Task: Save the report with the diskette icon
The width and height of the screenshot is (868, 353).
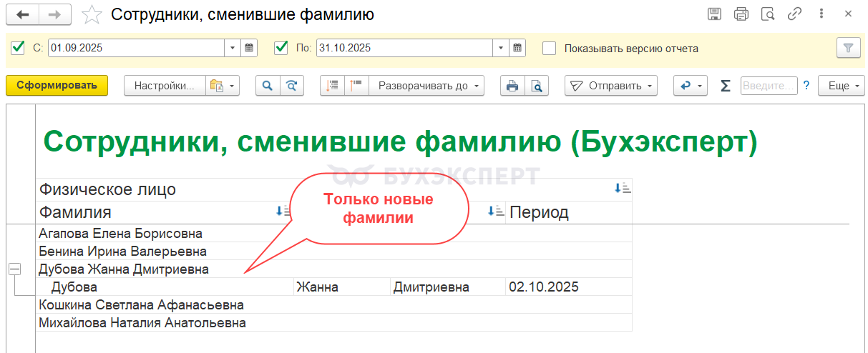Action: (714, 14)
